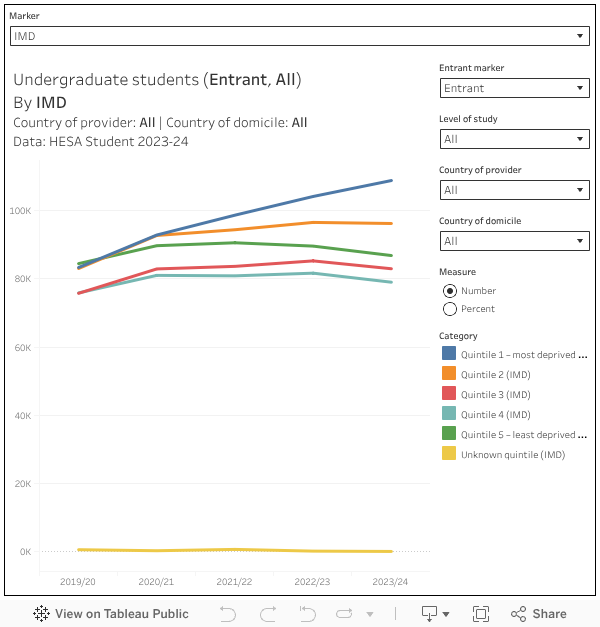
Task: Click the Tableau Public logo icon
Action: (42, 614)
